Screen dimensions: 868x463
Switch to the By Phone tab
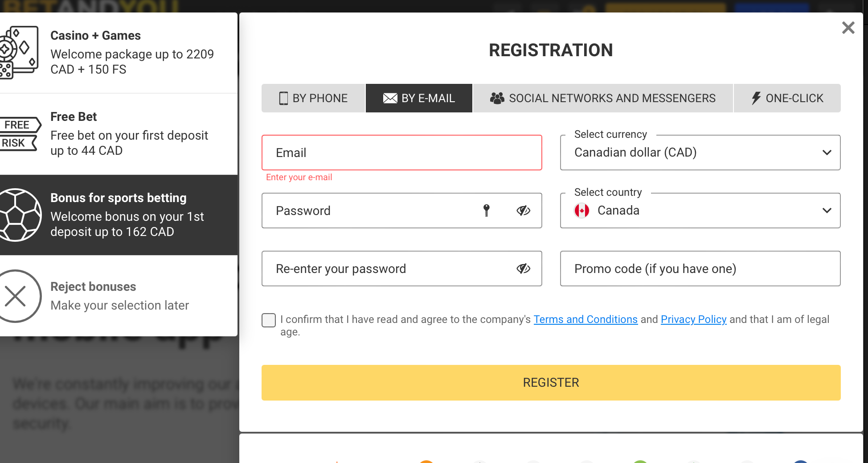[x=313, y=98]
